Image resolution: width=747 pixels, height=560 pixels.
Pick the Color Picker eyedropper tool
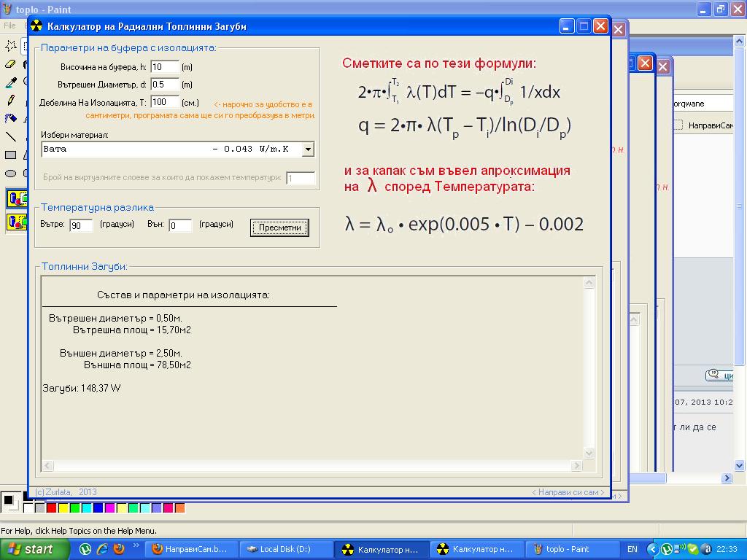tap(10, 82)
